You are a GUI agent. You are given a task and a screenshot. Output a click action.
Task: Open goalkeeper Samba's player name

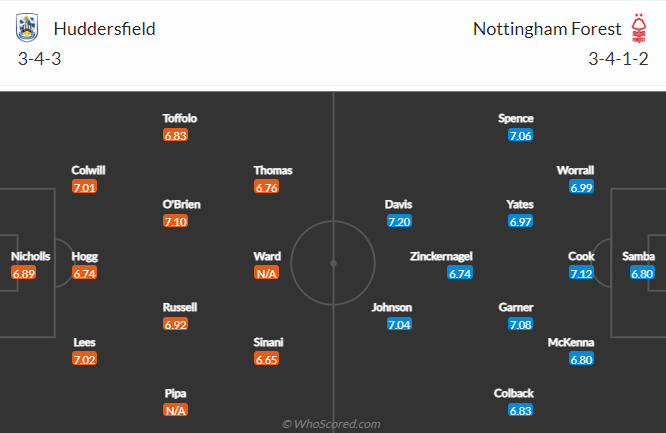point(638,256)
